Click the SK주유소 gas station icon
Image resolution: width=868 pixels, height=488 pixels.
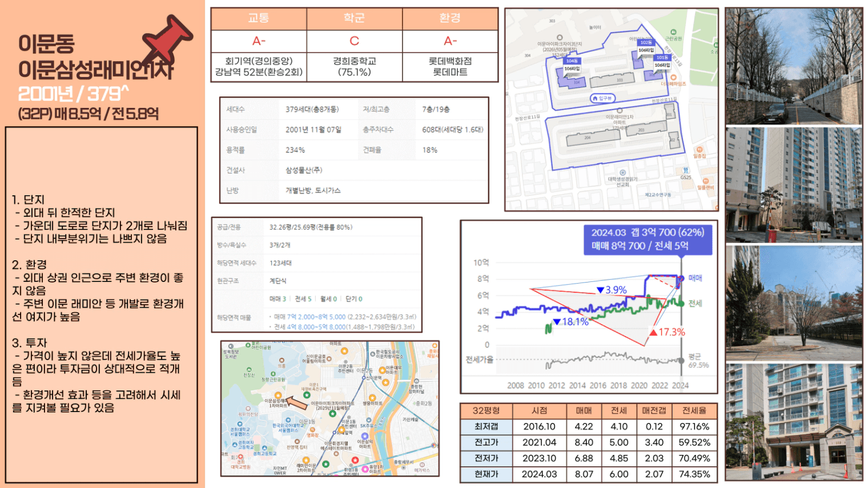369,420
